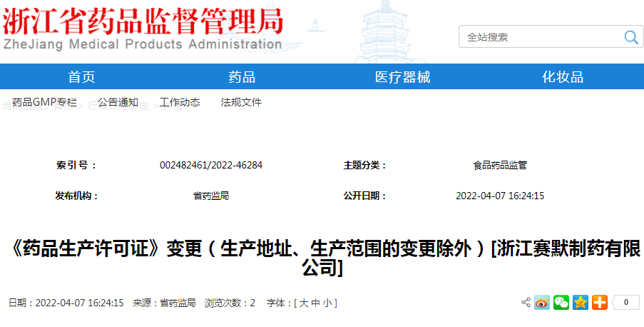Open the share icon beside Weibo
The image size is (644, 327).
526,302
